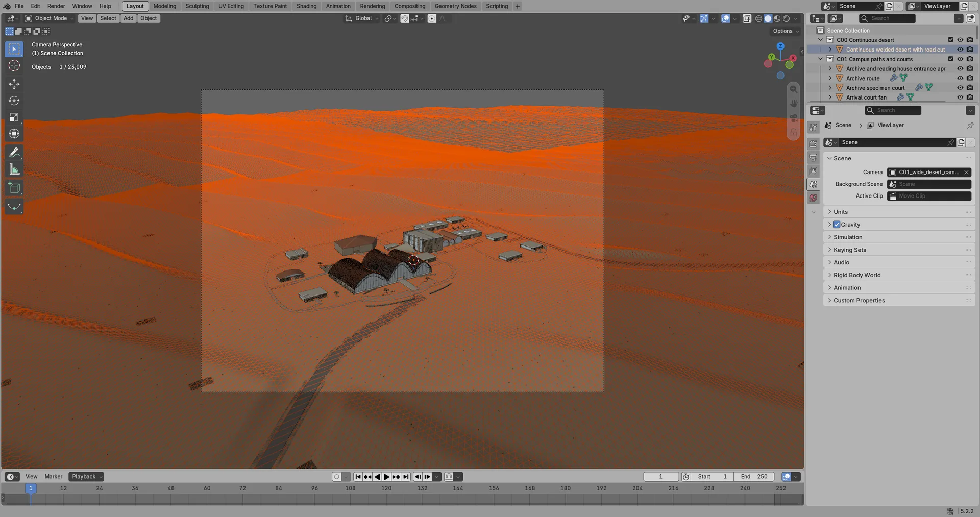Select the Add Cube tool

point(14,188)
